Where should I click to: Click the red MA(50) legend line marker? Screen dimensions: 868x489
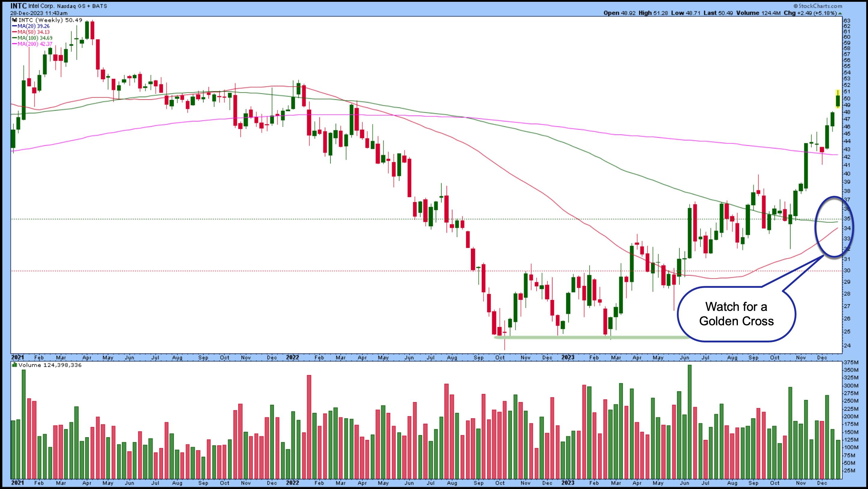click(14, 32)
